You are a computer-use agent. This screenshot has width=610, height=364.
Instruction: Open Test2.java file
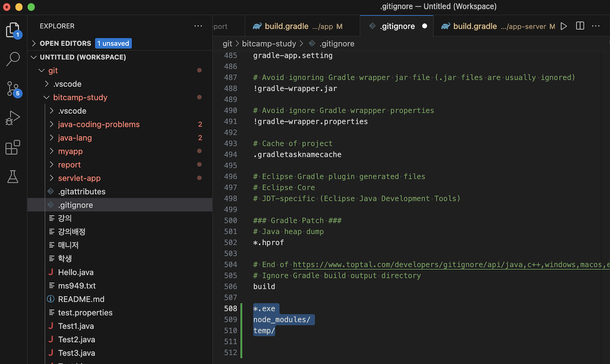[x=76, y=340]
